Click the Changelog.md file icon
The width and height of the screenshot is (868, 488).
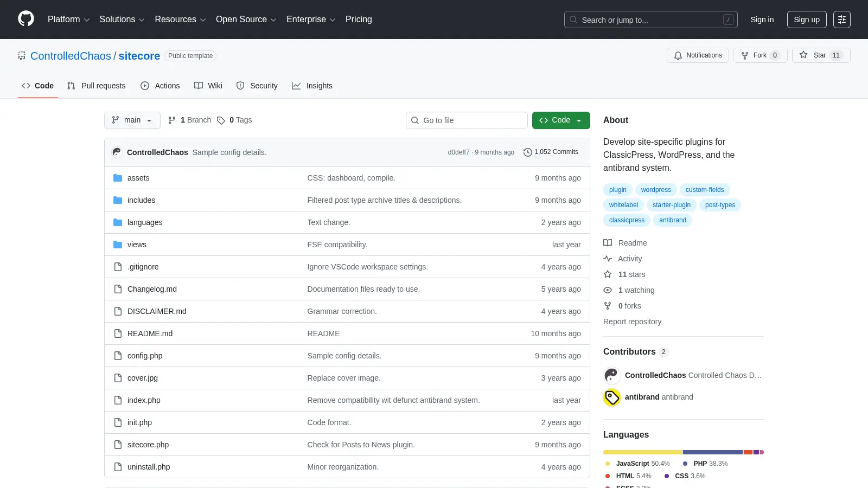coord(118,289)
